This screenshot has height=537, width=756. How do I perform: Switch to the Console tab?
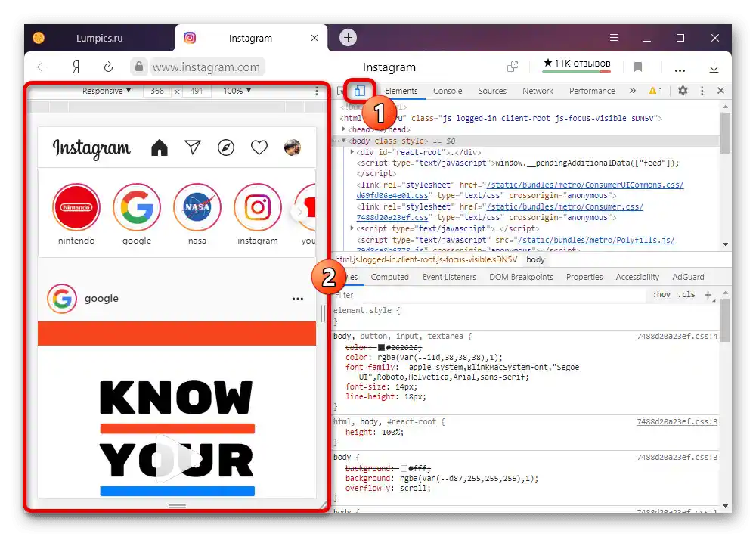tap(448, 91)
